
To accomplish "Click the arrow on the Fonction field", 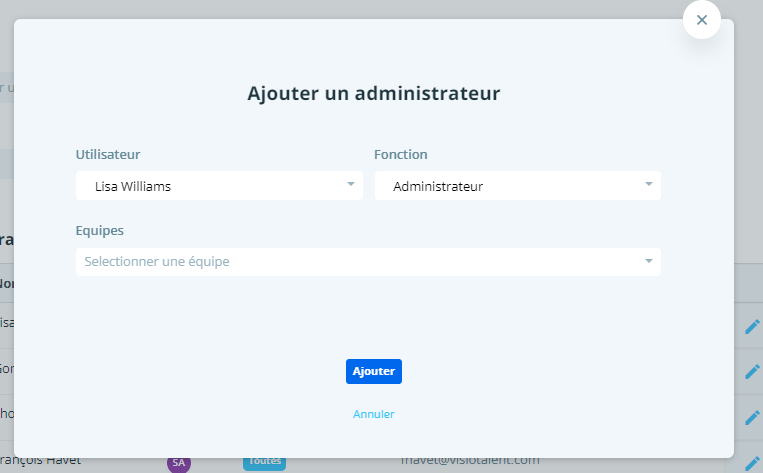I will click(x=648, y=185).
